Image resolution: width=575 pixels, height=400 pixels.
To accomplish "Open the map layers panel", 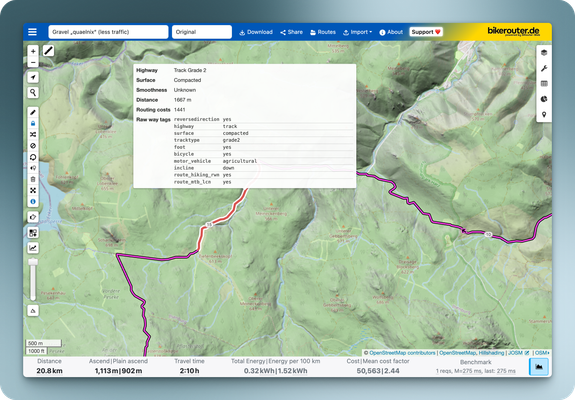I will tap(544, 52).
